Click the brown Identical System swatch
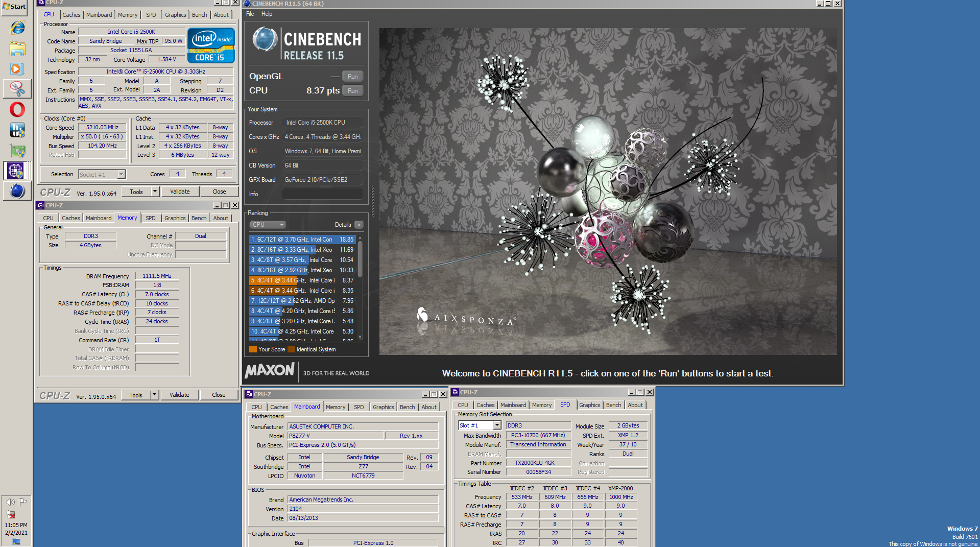980x547 pixels. tap(291, 349)
